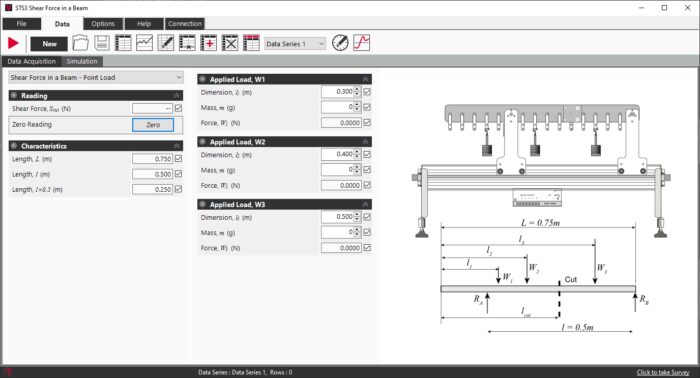Image resolution: width=700 pixels, height=378 pixels.
Task: Toggle checkbox beside W1 Mass field
Action: point(367,107)
